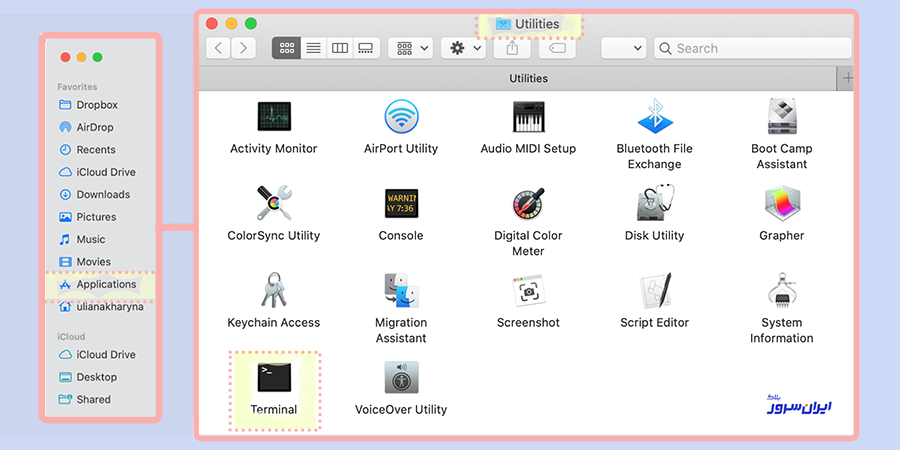Select Digital Color Meter icon
Viewport: 900px width, 450px height.
tap(528, 203)
